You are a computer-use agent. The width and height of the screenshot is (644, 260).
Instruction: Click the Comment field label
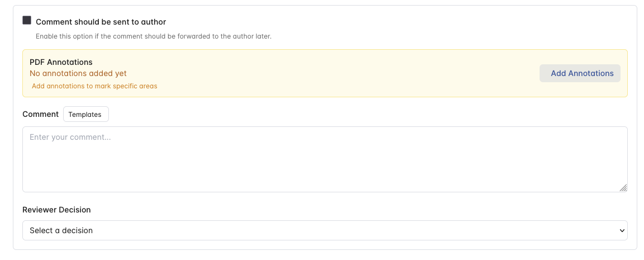(x=40, y=114)
